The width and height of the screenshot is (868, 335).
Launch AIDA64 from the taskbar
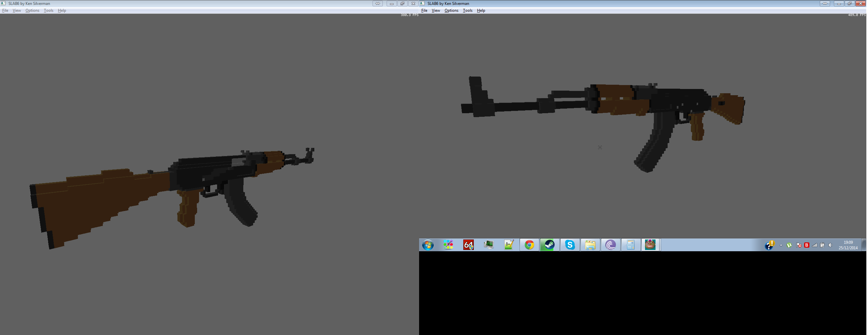click(x=468, y=245)
